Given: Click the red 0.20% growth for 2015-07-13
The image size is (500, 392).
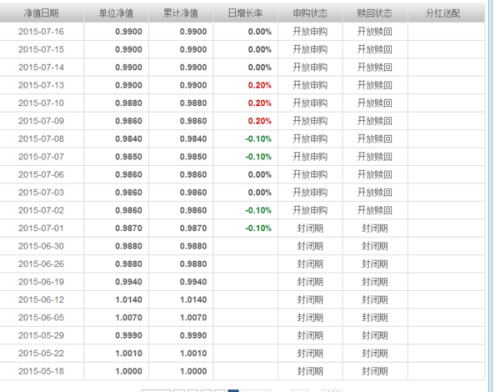Looking at the screenshot, I should coord(260,85).
